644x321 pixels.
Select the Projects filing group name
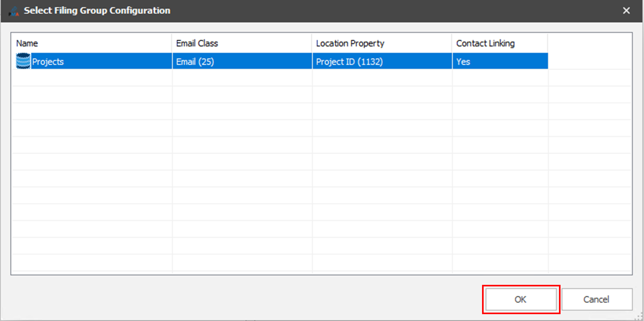(x=48, y=62)
